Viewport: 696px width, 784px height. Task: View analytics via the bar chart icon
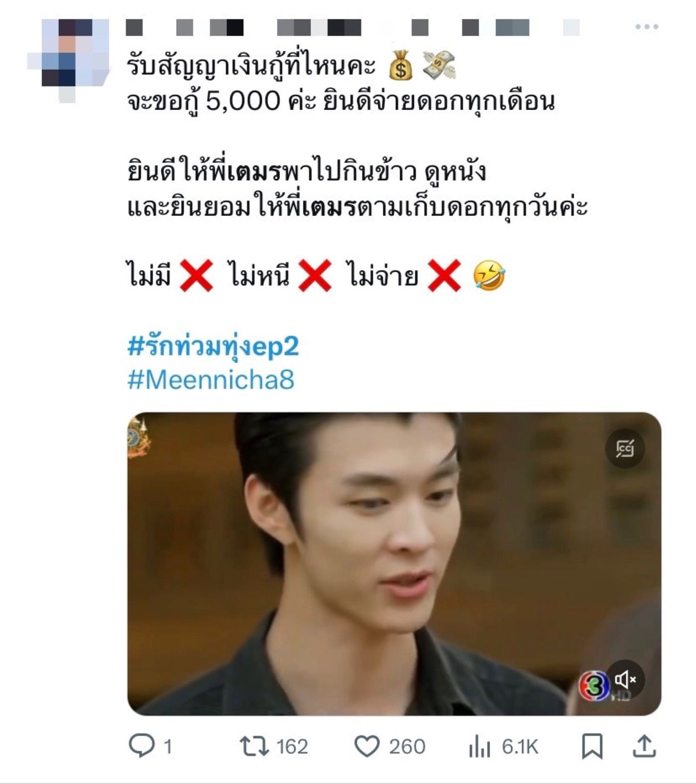[x=479, y=746]
